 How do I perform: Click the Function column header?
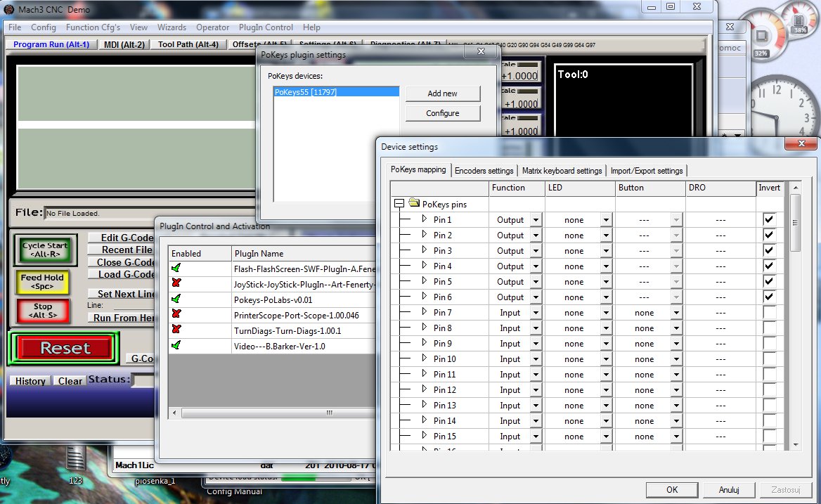(517, 188)
